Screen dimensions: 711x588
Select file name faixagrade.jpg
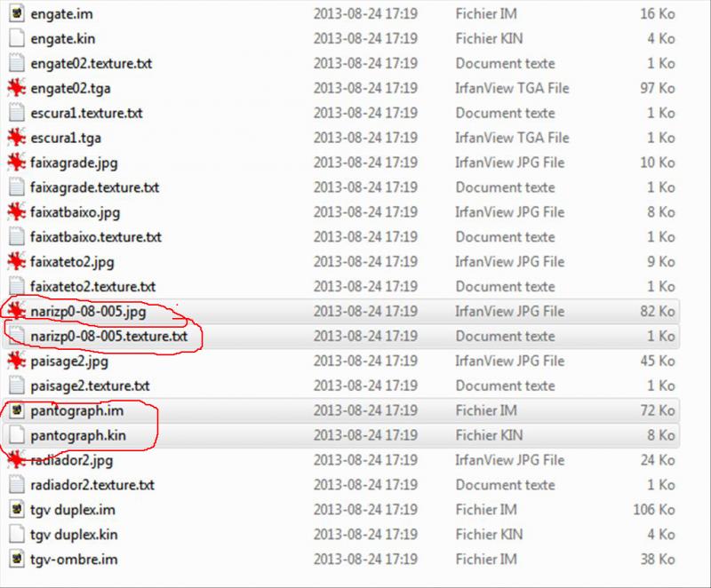pos(74,163)
